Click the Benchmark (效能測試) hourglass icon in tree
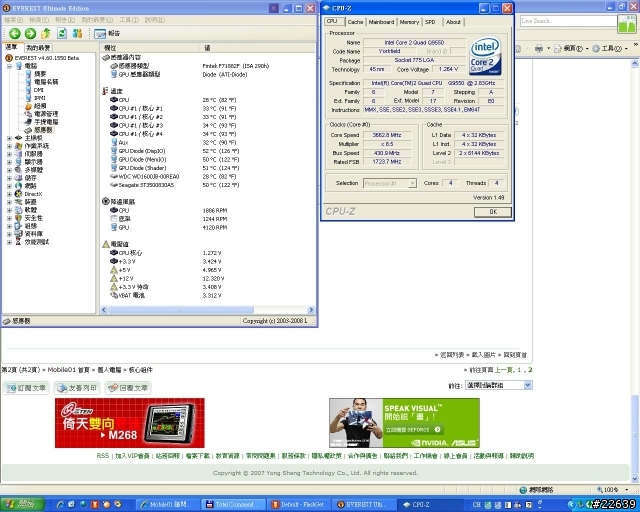 [18, 242]
